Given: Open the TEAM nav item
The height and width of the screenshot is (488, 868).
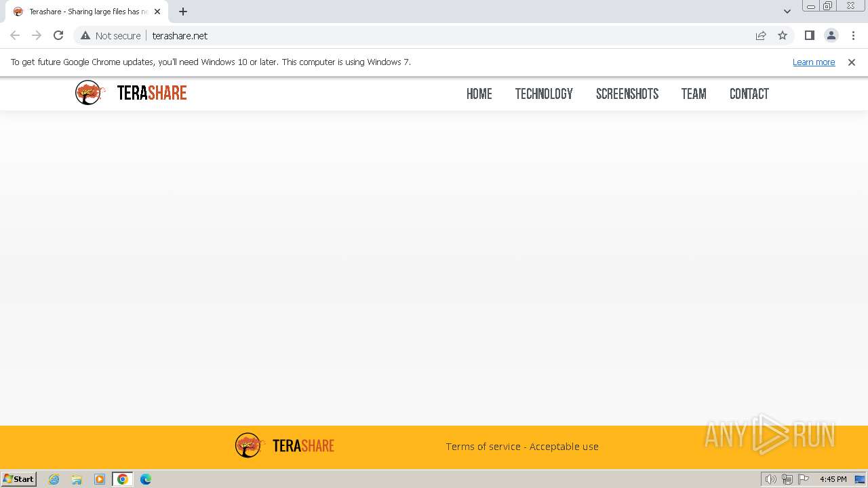Looking at the screenshot, I should [x=694, y=94].
